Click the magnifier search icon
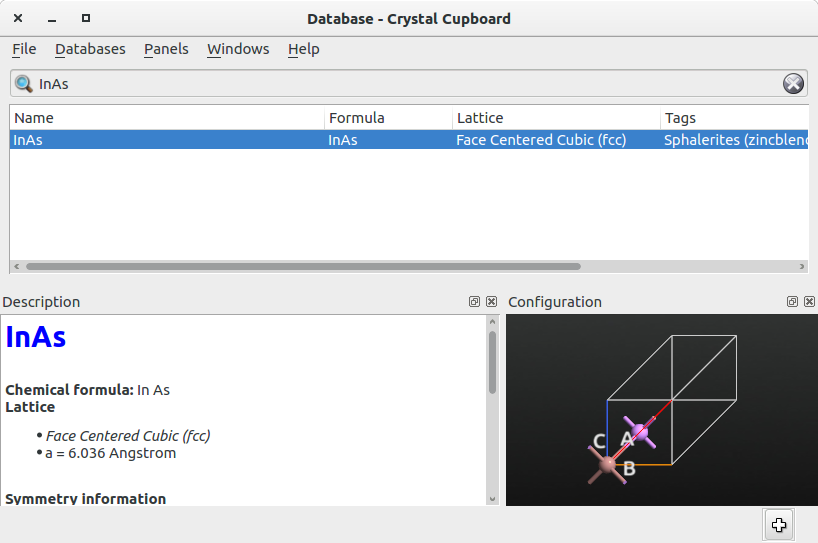 pyautogui.click(x=23, y=83)
